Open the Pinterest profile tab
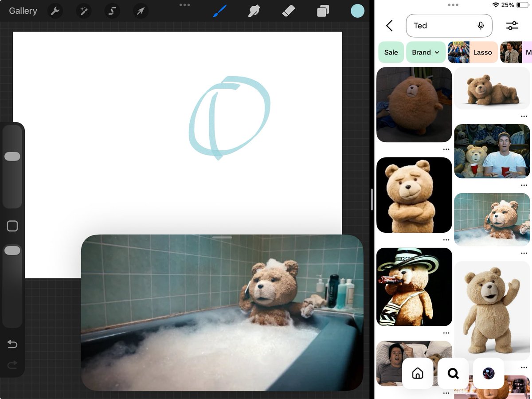Screen dimensions: 532x399 point(489,373)
